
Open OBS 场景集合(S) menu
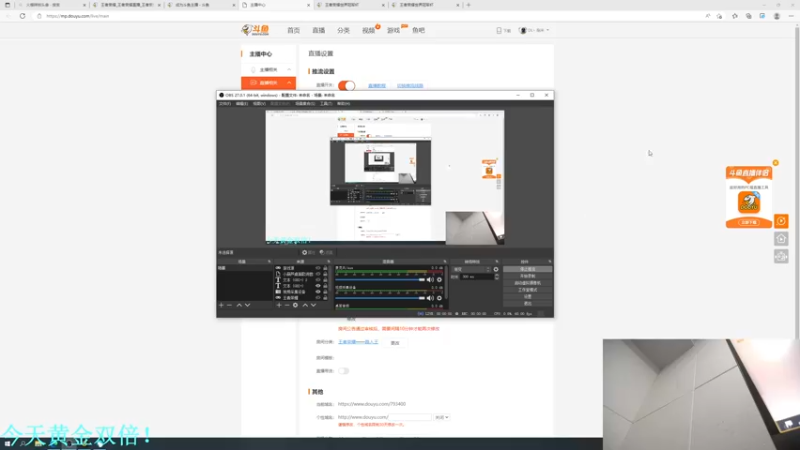[305, 104]
